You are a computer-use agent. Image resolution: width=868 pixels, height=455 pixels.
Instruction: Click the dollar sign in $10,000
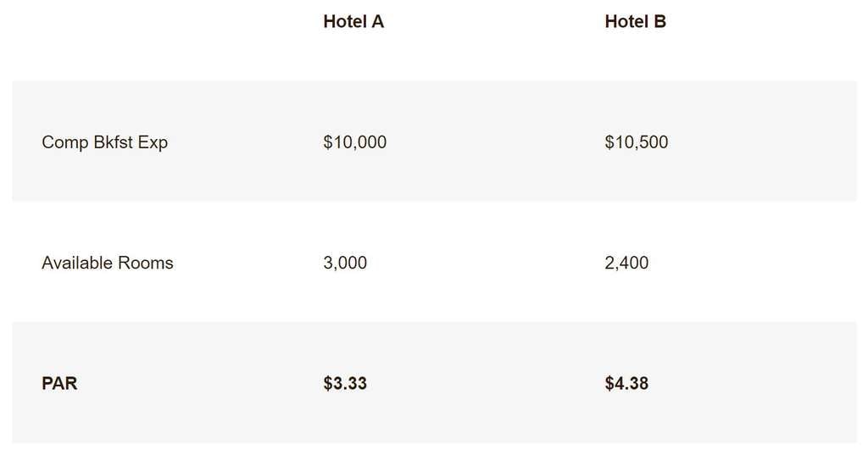coord(328,142)
